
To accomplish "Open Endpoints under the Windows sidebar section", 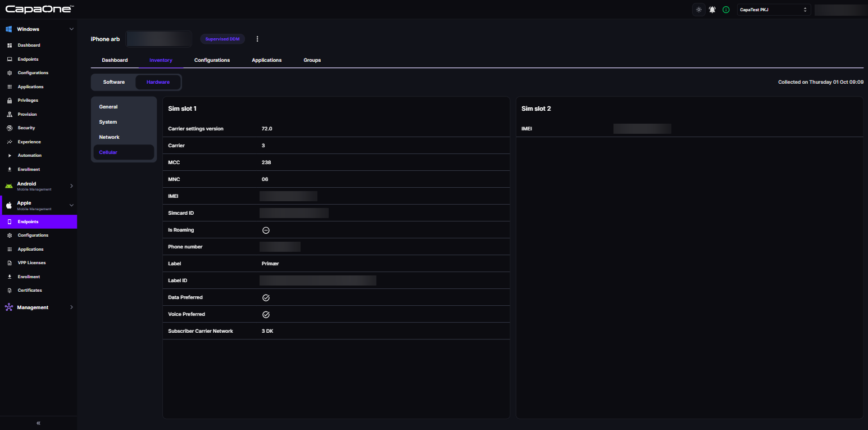I will (28, 59).
